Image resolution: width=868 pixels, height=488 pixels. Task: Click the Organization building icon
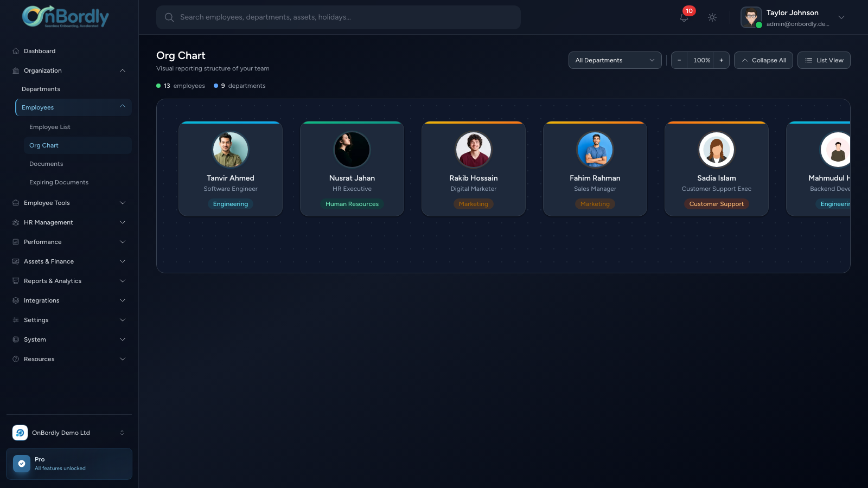click(16, 70)
